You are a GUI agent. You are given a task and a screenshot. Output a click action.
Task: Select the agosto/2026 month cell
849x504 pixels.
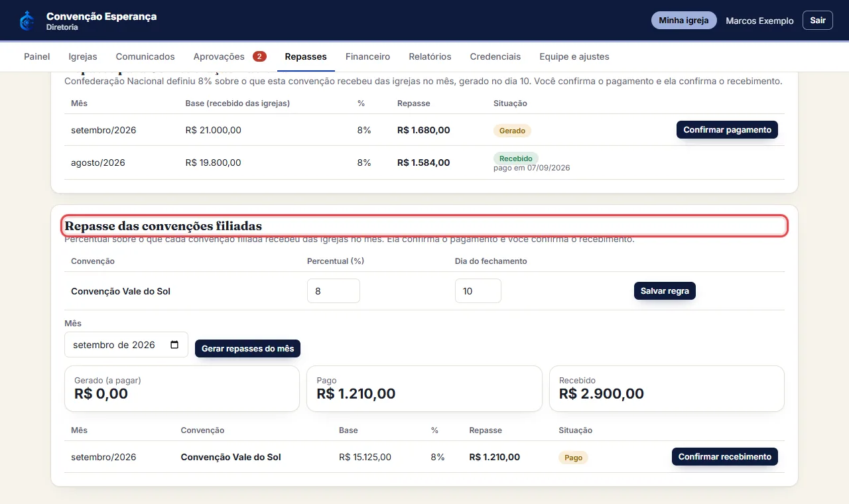(x=98, y=162)
